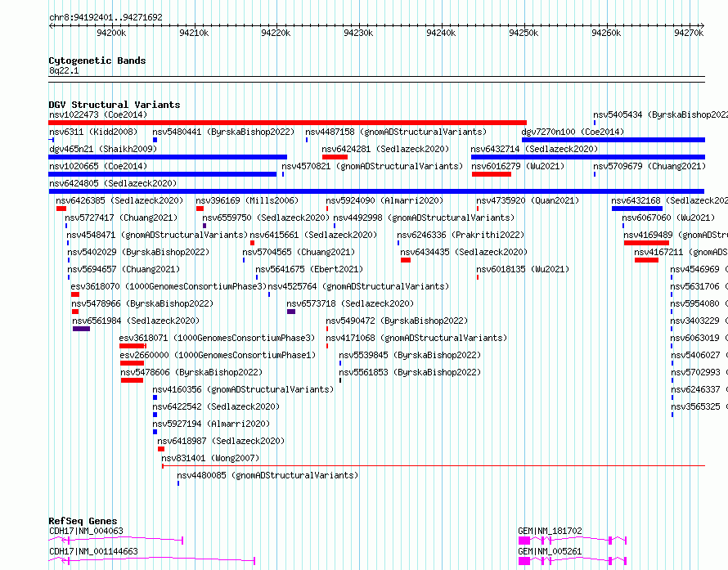Click the red nsv6016279 (Wu2021) bar
Screen dimensions: 728x570
tap(492, 174)
